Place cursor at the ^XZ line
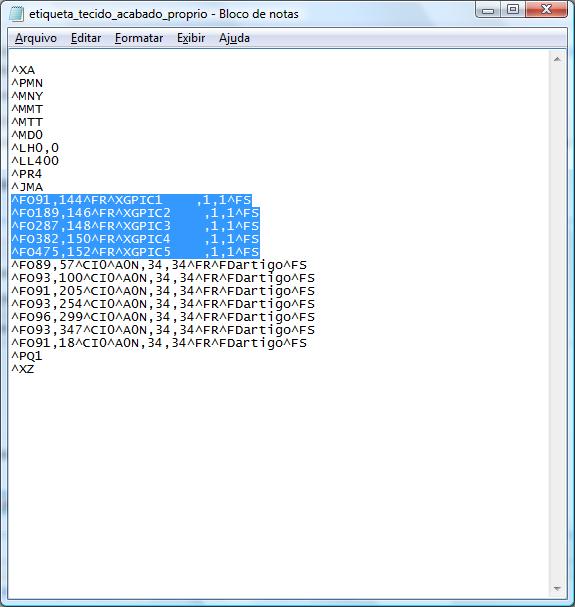Screen dimensions: 575x607 coord(22,369)
